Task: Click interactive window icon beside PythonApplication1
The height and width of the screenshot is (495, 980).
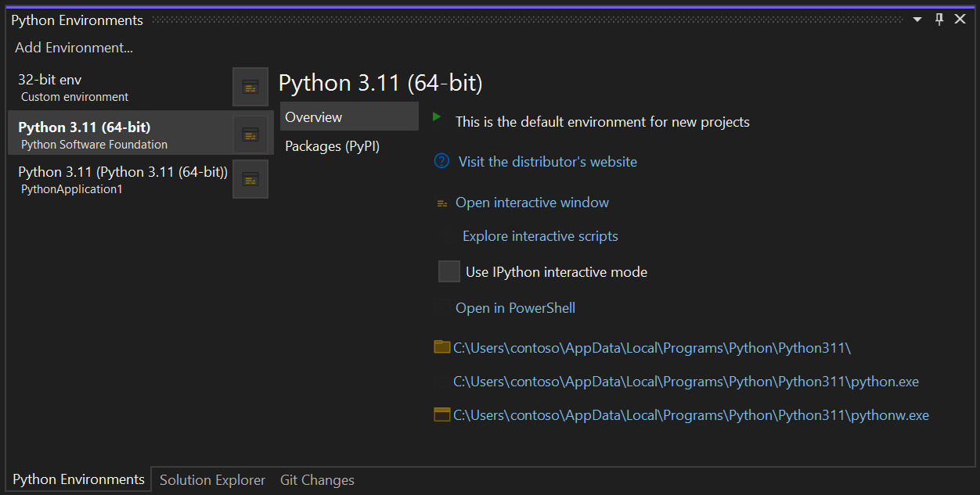Action: coord(250,179)
